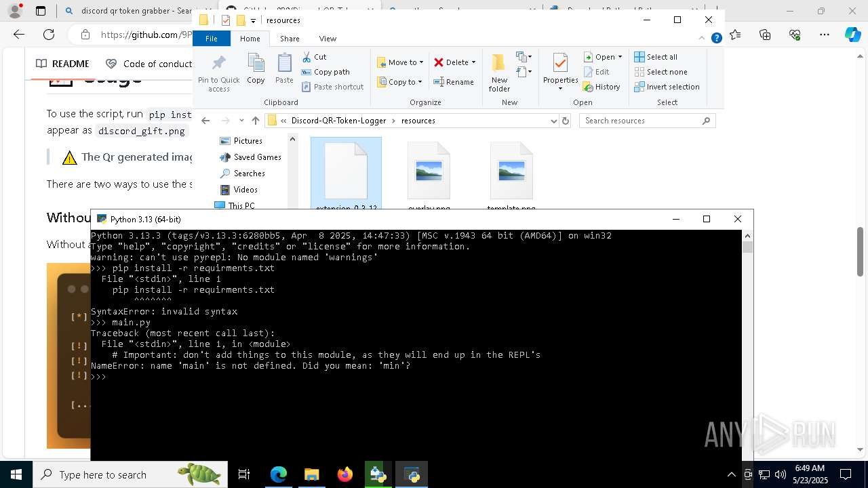Image resolution: width=868 pixels, height=488 pixels.
Task: Click the Edge browser back arrow
Action: [19, 35]
